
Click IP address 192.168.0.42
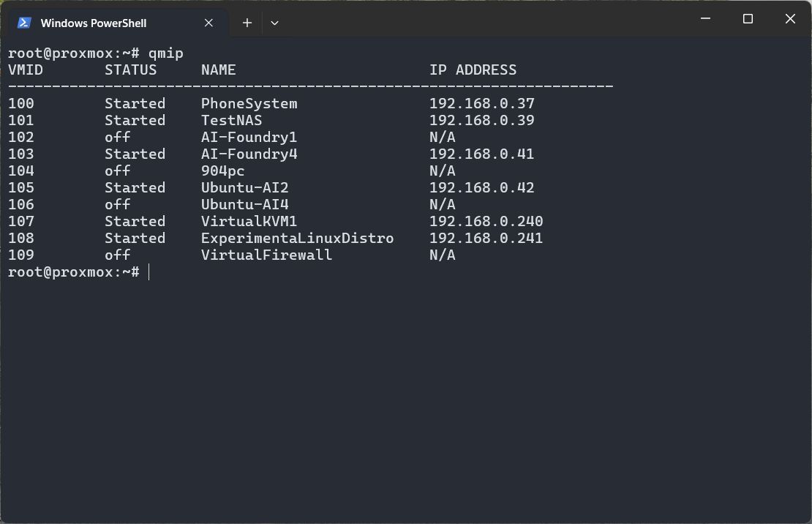click(x=481, y=187)
